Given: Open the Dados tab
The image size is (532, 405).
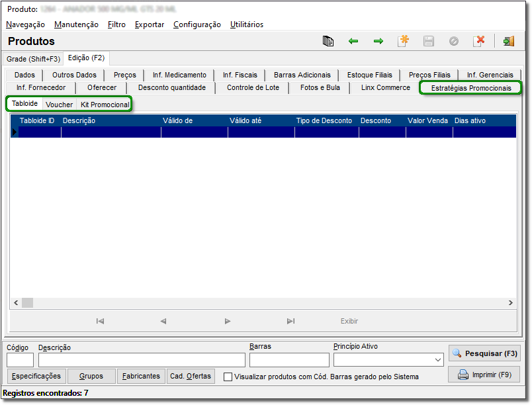Looking at the screenshot, I should point(24,75).
